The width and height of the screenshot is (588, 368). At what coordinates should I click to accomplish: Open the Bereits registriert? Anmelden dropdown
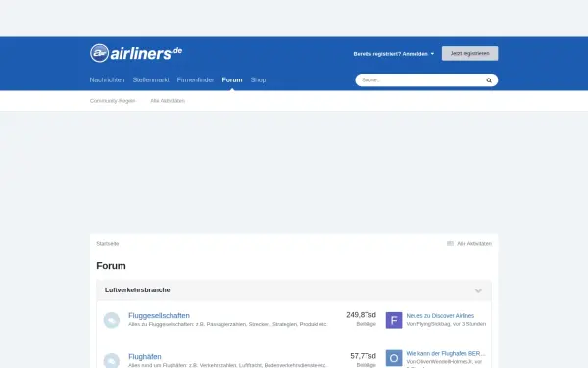[x=393, y=54]
